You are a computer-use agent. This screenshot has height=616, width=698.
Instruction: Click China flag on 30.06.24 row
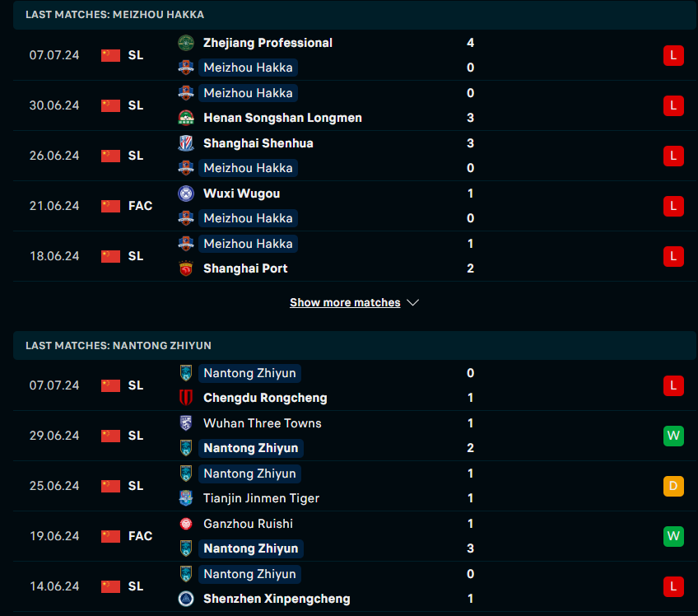(x=110, y=106)
